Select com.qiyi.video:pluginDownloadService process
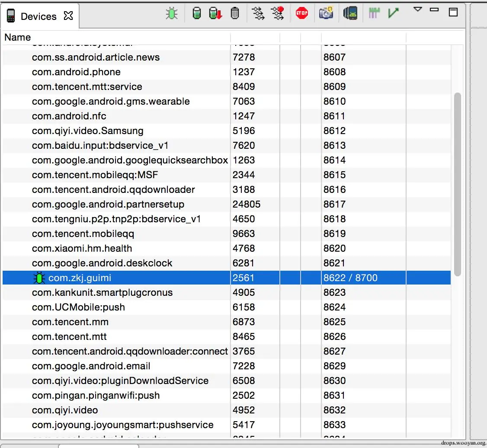487x448 pixels. (x=227, y=380)
